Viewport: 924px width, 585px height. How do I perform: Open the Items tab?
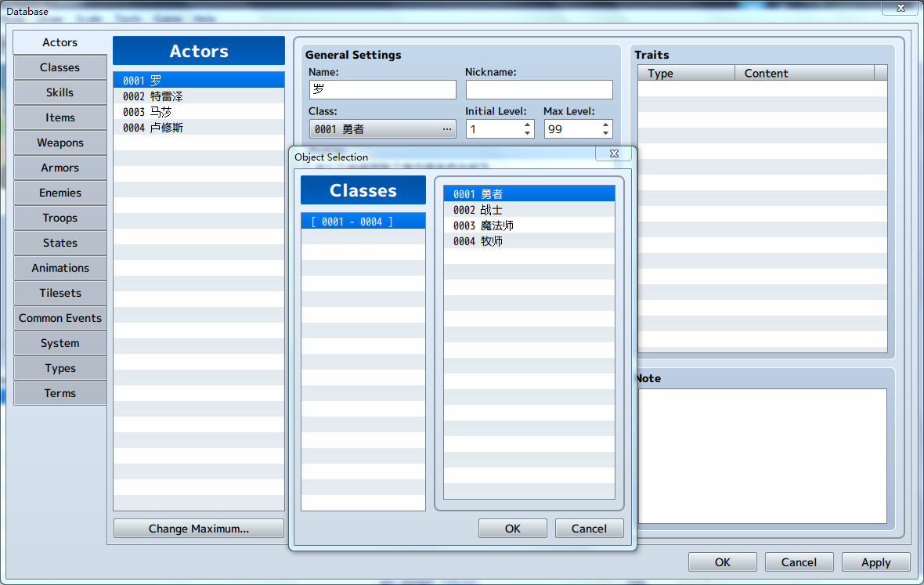pos(60,117)
